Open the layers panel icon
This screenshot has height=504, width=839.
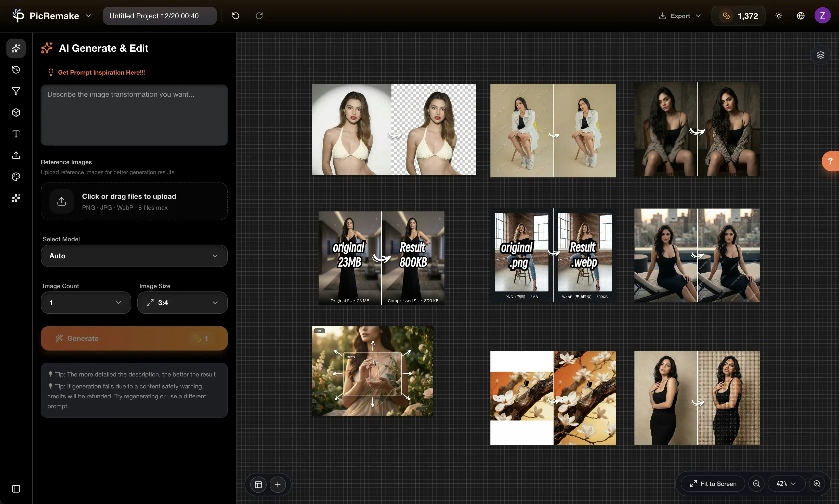pyautogui.click(x=820, y=55)
